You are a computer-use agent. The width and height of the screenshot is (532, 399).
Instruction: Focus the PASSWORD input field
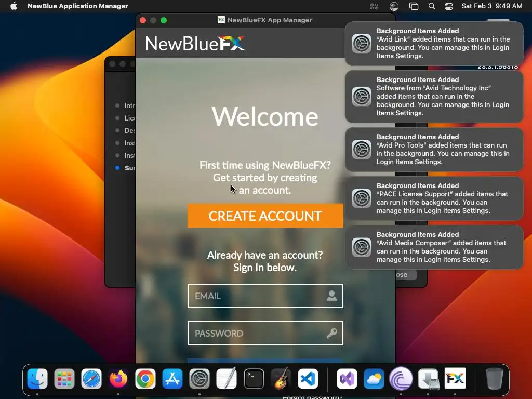click(265, 333)
